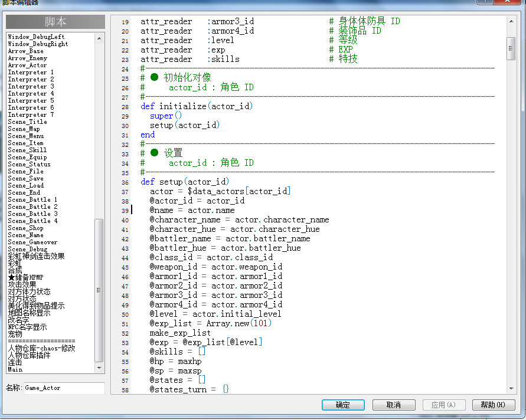Click script list scroll-down arrow
The width and height of the screenshot is (526, 420).
(99, 368)
